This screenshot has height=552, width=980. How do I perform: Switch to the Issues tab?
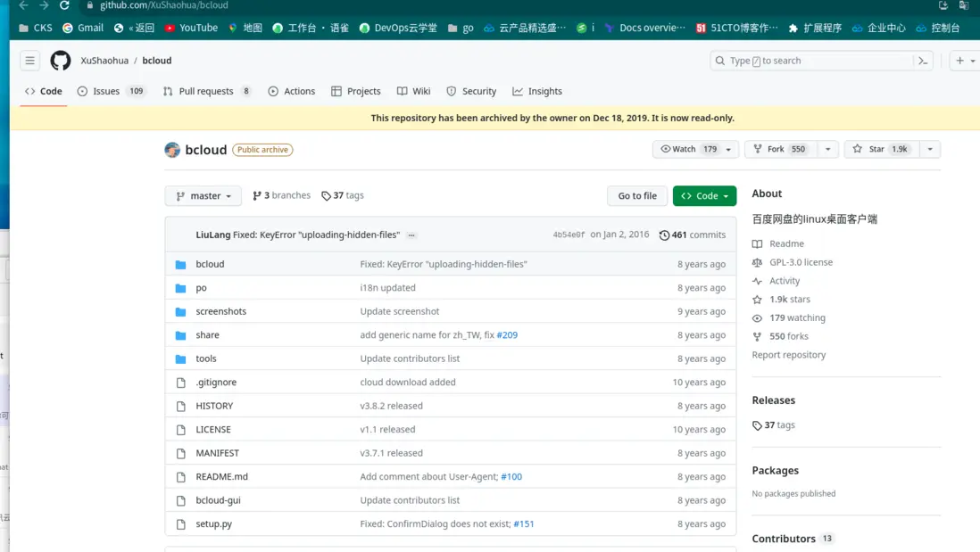click(111, 91)
